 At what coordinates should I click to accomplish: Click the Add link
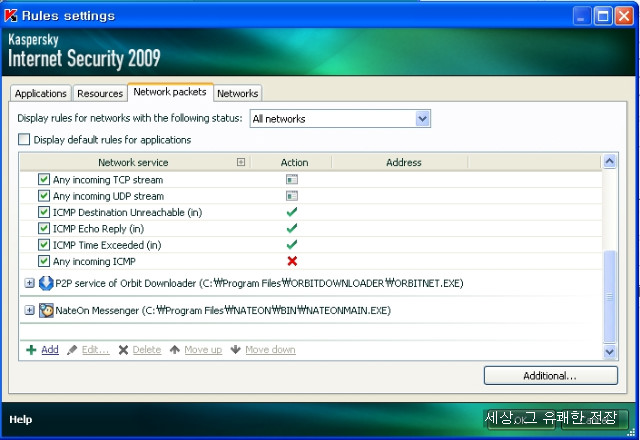tap(50, 350)
